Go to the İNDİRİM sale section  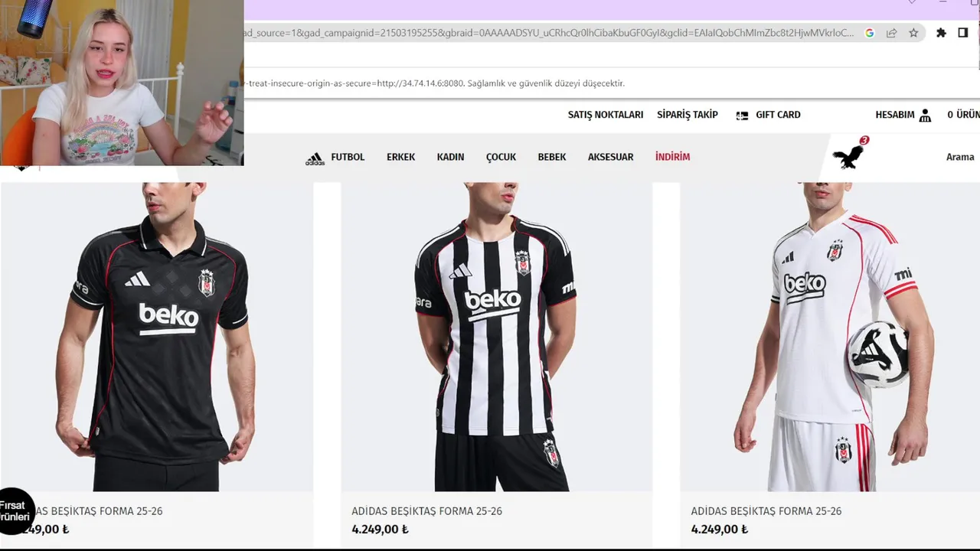[x=672, y=157]
